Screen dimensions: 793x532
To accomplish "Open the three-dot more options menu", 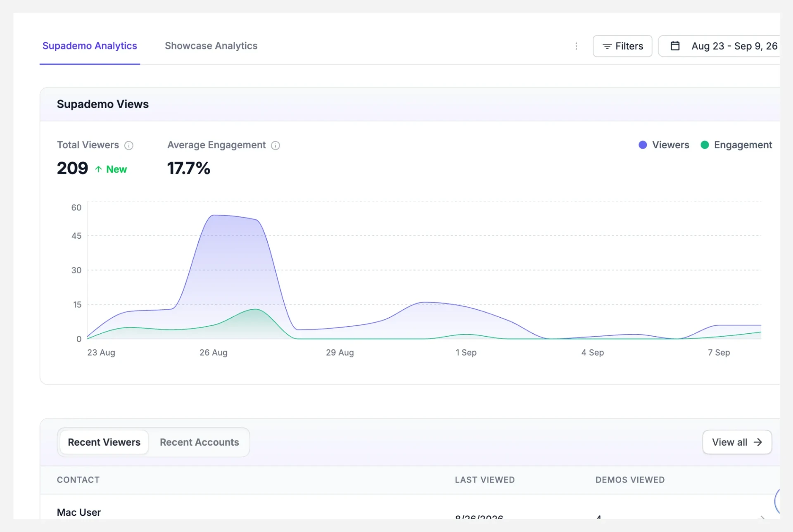I will point(576,46).
